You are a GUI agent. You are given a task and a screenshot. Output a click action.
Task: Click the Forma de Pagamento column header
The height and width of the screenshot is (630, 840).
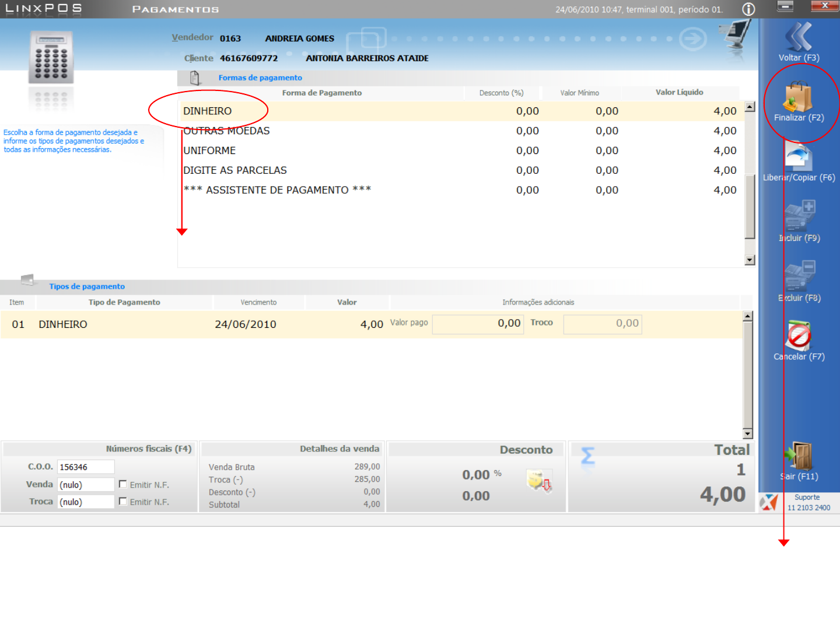(321, 93)
